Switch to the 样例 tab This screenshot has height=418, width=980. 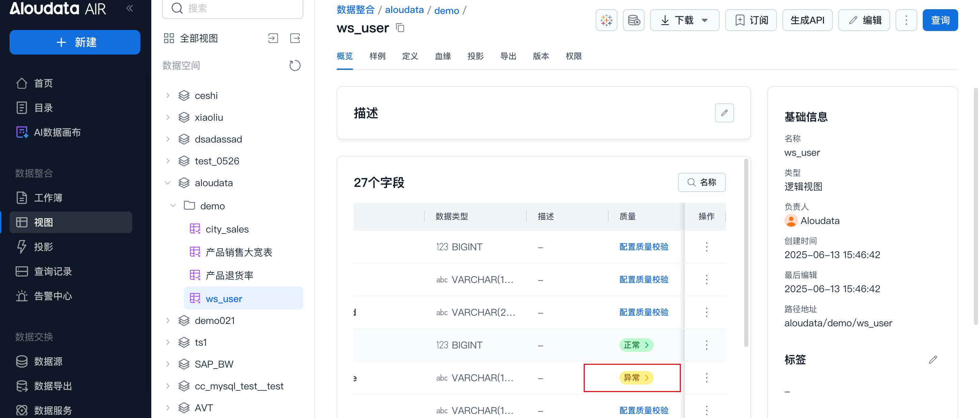point(377,56)
